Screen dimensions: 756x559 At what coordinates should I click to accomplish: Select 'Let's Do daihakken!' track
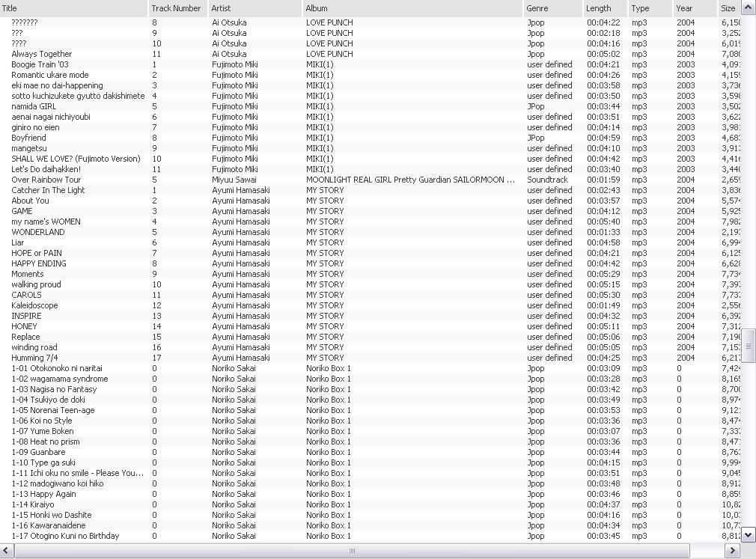[x=371, y=169]
